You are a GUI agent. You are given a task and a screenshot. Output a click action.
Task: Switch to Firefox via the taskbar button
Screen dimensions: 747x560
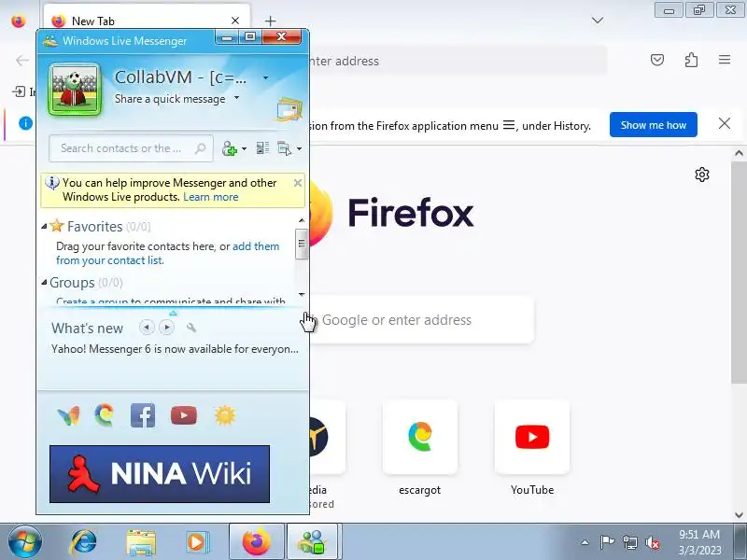256,542
